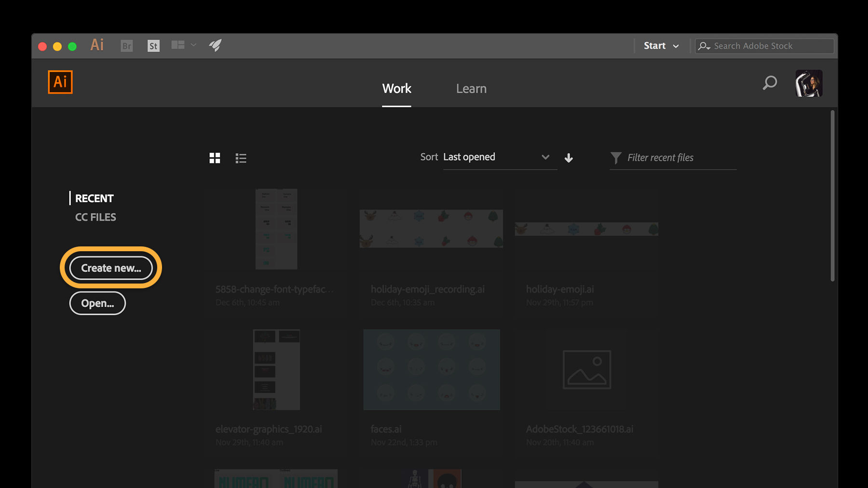
Task: Open the faces.ai file thumbnail
Action: pos(431,369)
